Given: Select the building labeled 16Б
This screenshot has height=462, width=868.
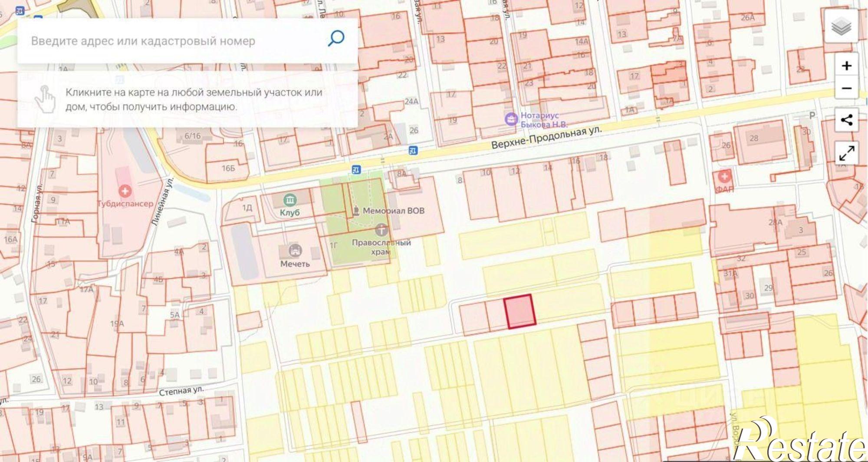Looking at the screenshot, I should coord(228,168).
